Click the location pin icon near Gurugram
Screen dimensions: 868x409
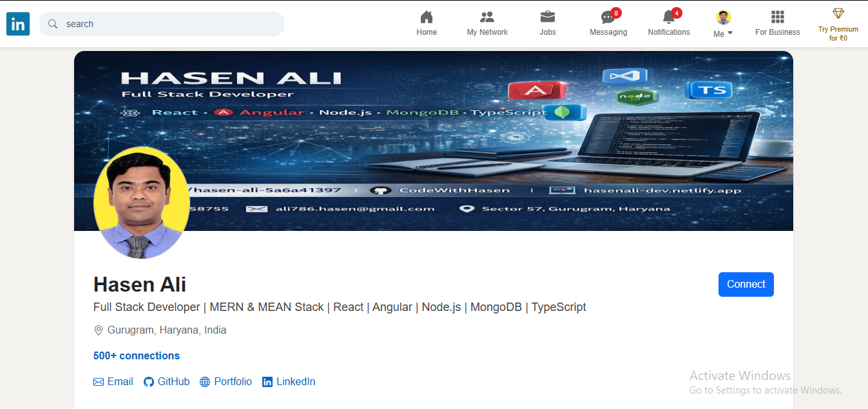coord(99,330)
